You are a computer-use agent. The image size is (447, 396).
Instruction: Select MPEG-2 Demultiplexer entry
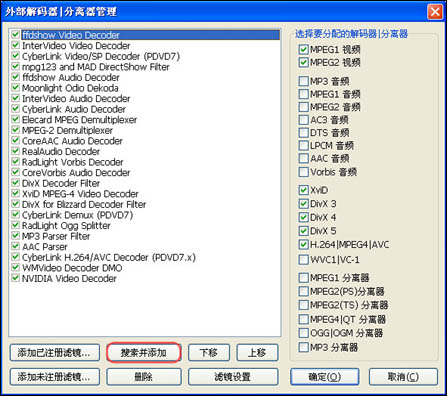pos(67,130)
